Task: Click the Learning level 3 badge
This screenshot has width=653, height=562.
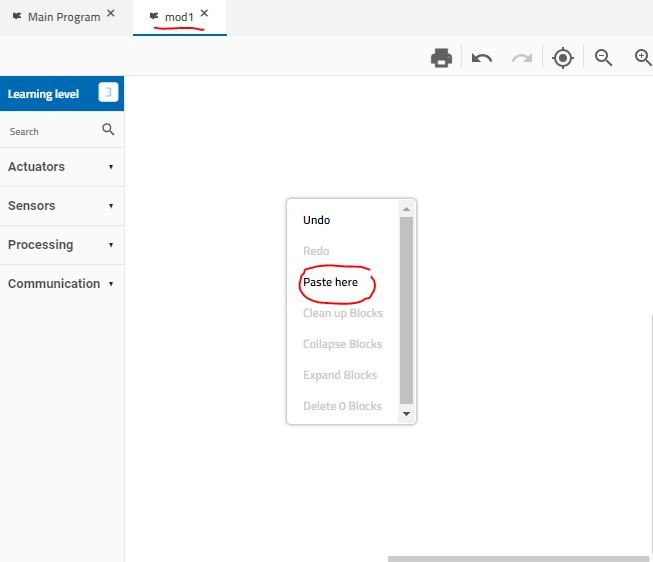Action: tap(108, 94)
